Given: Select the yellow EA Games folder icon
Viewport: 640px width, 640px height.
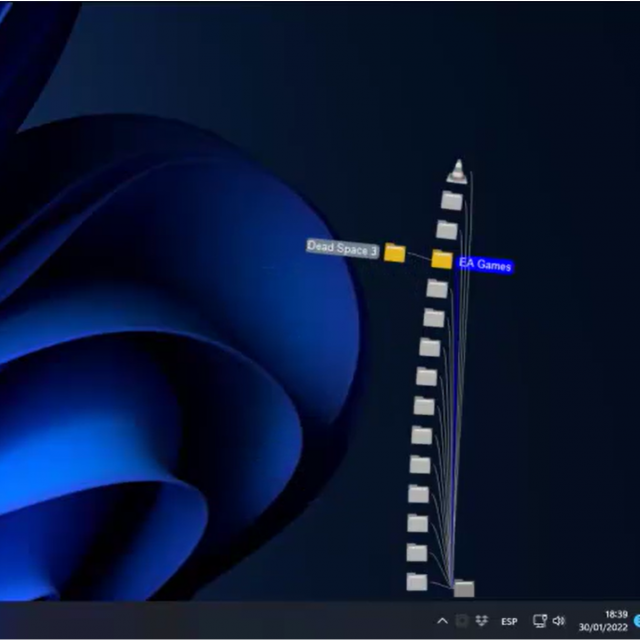Looking at the screenshot, I should [442, 260].
